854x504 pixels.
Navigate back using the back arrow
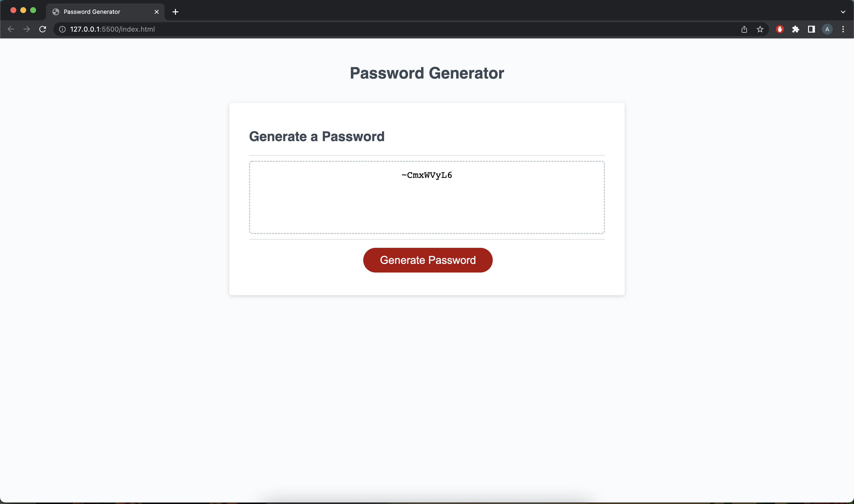[x=11, y=29]
